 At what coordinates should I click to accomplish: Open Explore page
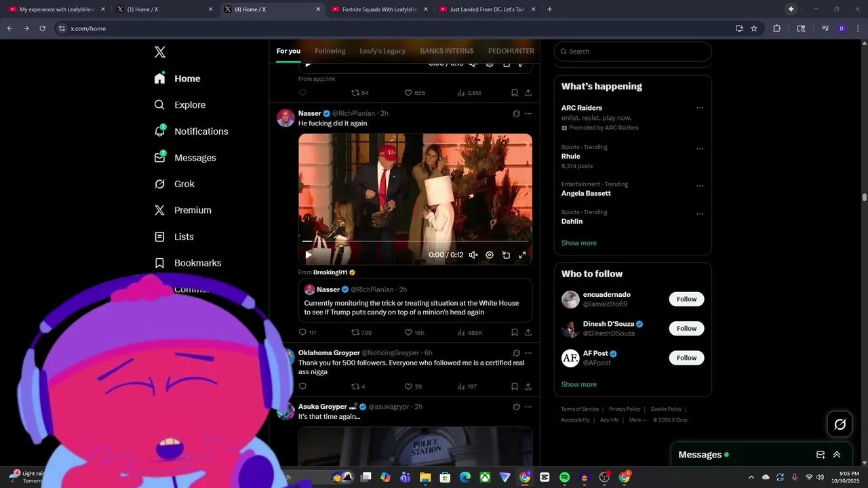[x=180, y=105]
